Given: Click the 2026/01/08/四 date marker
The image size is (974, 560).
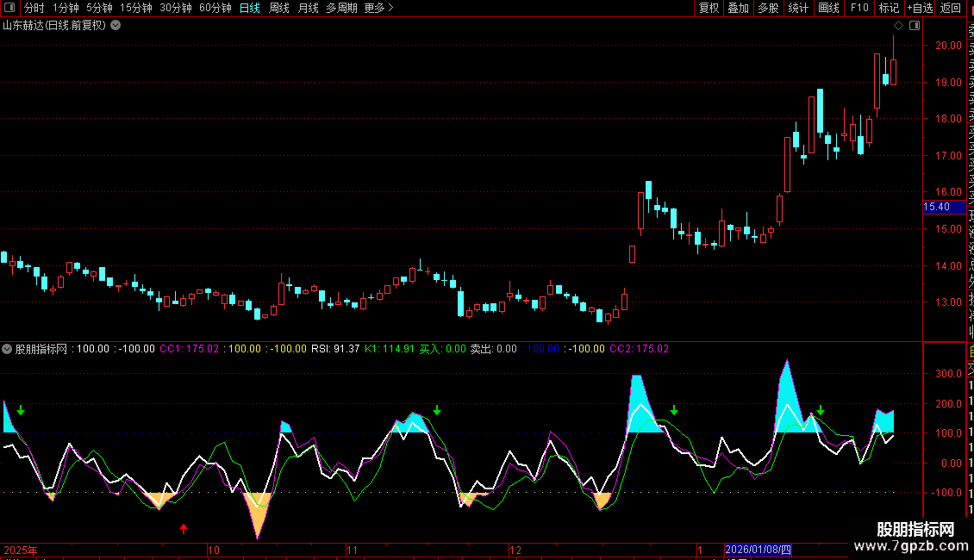Looking at the screenshot, I should (x=758, y=550).
